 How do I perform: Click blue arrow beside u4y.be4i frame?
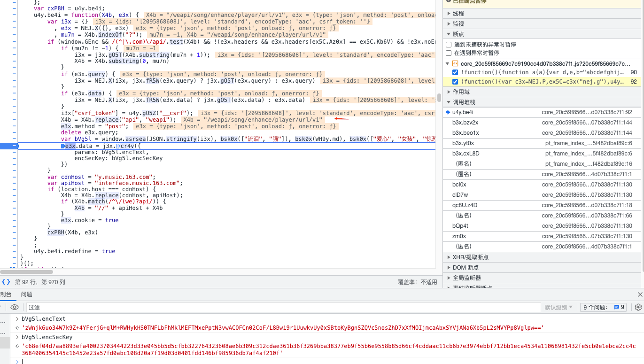[448, 112]
